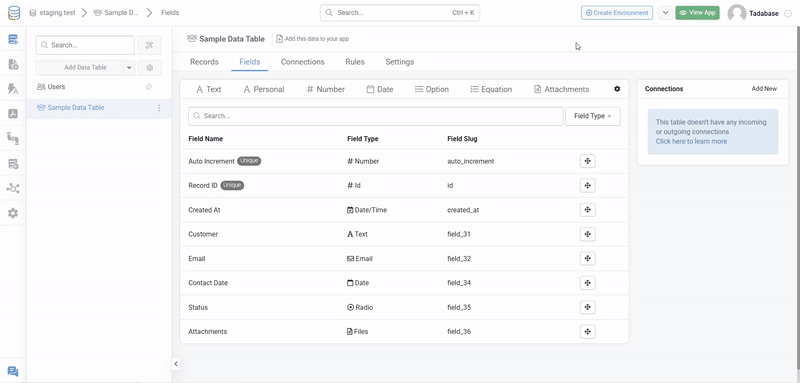Switch to the Connections tab

click(x=303, y=62)
